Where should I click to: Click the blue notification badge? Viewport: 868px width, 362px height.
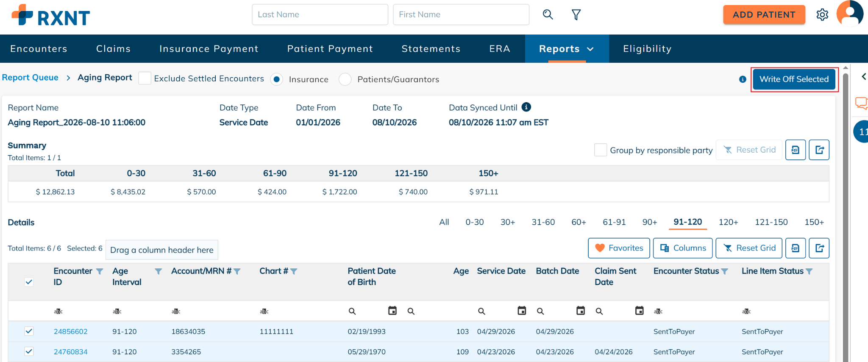point(861,132)
